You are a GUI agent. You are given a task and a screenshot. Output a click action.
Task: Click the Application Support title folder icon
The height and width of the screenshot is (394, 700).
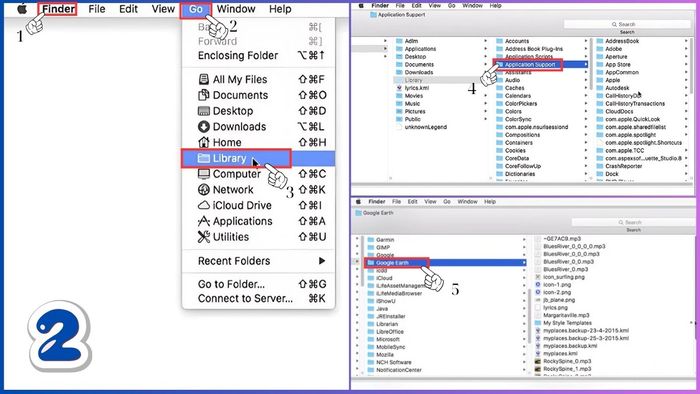[373, 15]
